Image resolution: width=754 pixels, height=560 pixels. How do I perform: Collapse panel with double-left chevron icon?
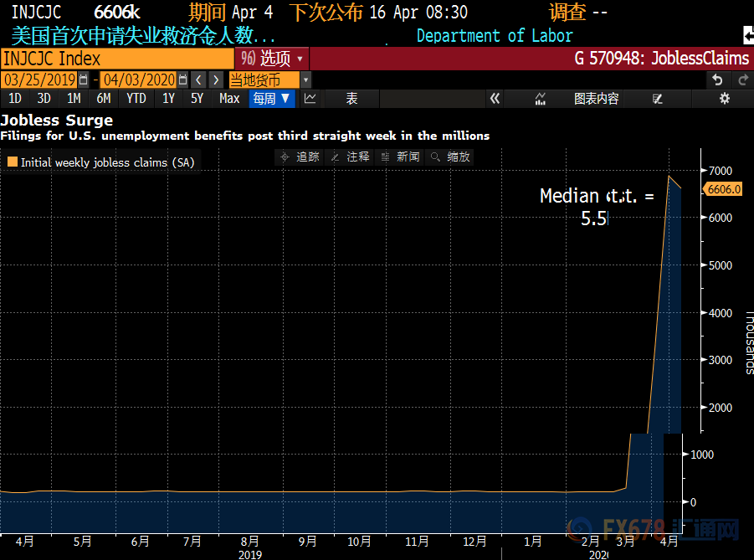[x=495, y=99]
